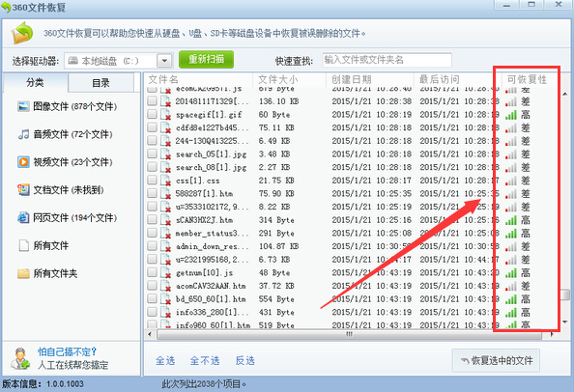The width and height of the screenshot is (574, 392).
Task: Select the video files play icon
Action: click(23, 161)
